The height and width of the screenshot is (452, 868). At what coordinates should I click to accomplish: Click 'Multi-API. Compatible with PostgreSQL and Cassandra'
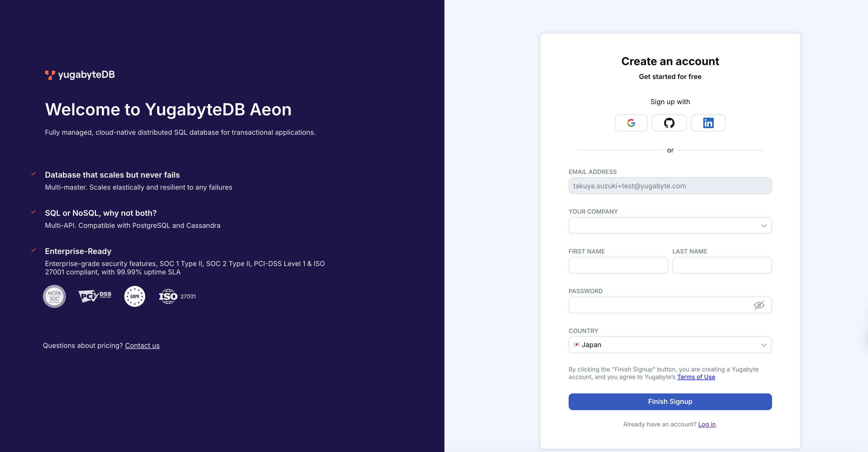(x=133, y=225)
